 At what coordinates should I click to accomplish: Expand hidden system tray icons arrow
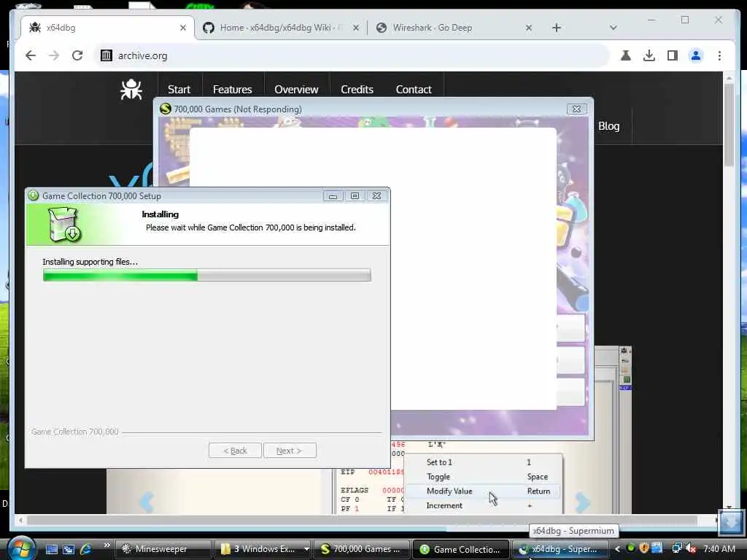(617, 549)
